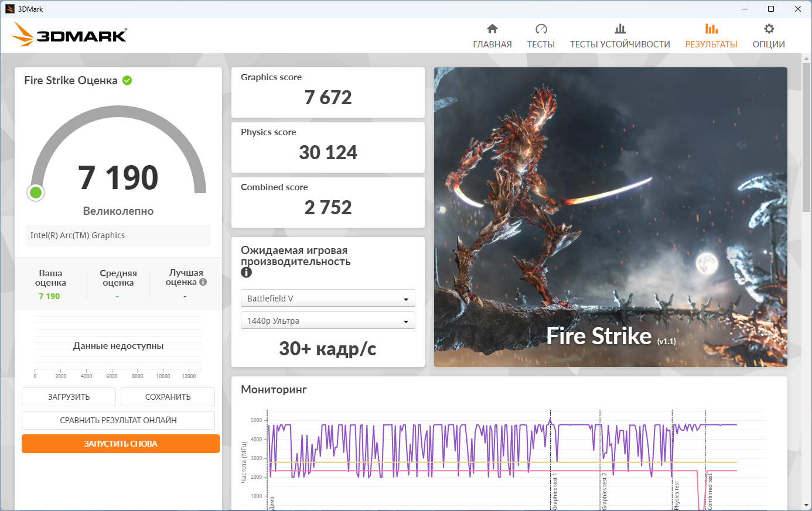812x511 pixels.
Task: Click the orange ЗАПУСТИТЬ СНОВА button
Action: coord(121,444)
